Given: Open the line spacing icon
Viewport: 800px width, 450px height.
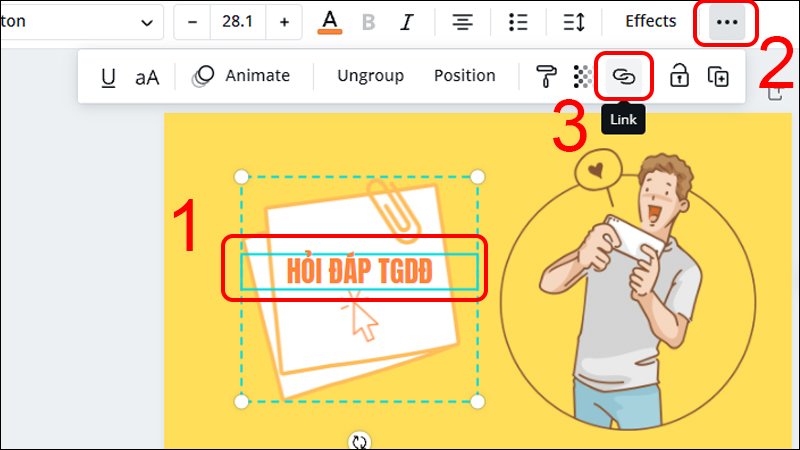Looking at the screenshot, I should (x=574, y=22).
